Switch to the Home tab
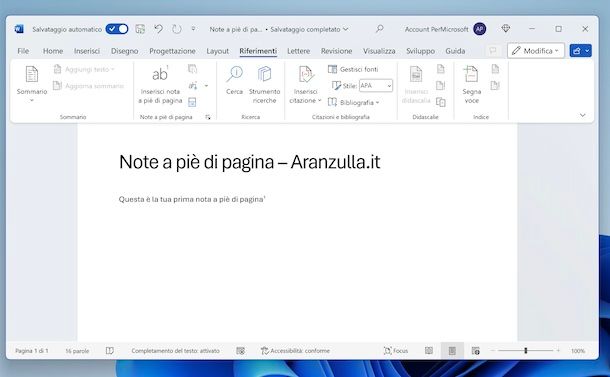Viewport: 610px width, 377px height. pos(53,51)
